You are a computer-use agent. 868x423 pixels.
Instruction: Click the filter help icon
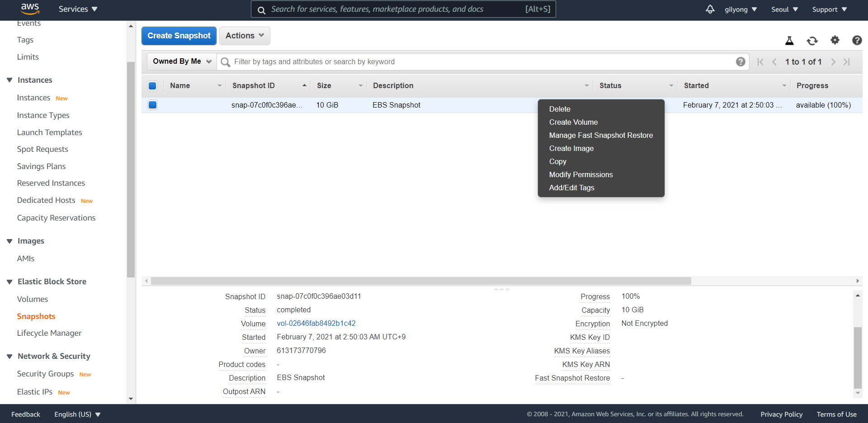coord(741,62)
